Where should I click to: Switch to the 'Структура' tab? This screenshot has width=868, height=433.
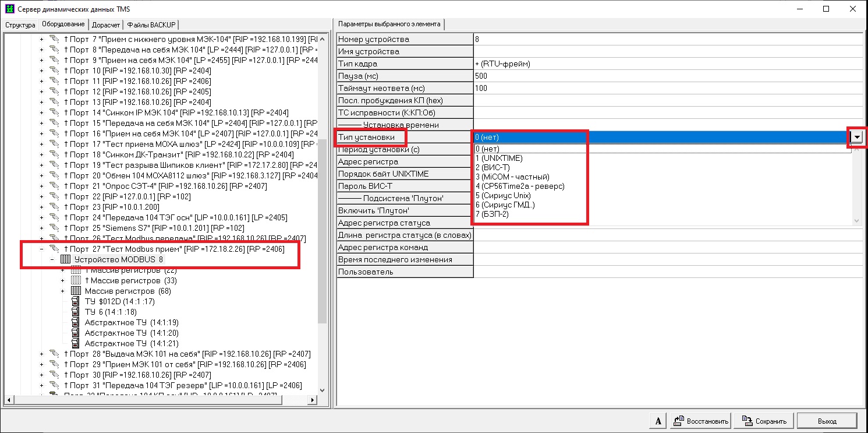20,24
